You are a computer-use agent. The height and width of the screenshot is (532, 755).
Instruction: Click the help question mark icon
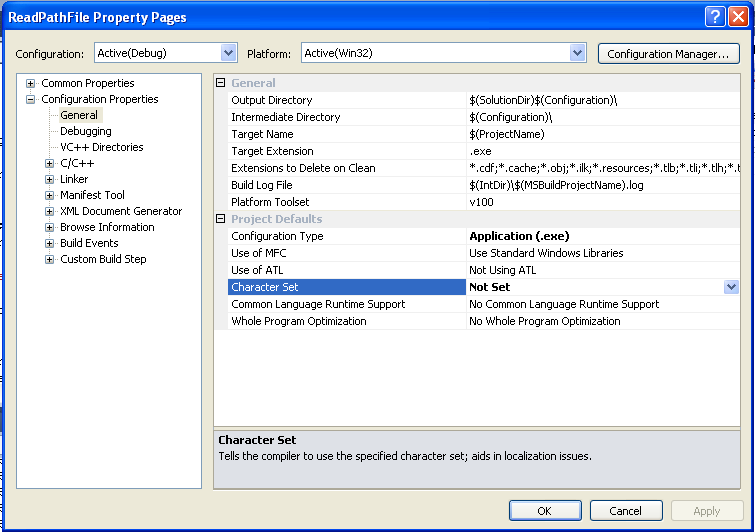click(715, 17)
